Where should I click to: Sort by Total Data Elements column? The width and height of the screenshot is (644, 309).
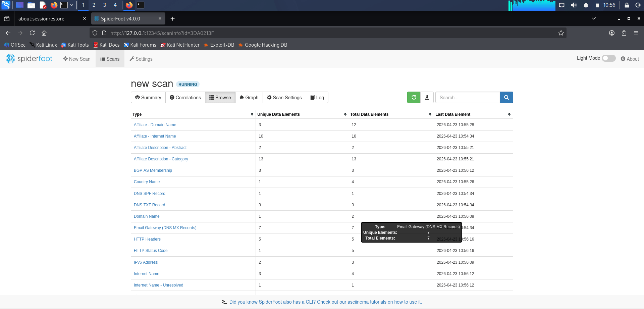[391, 114]
